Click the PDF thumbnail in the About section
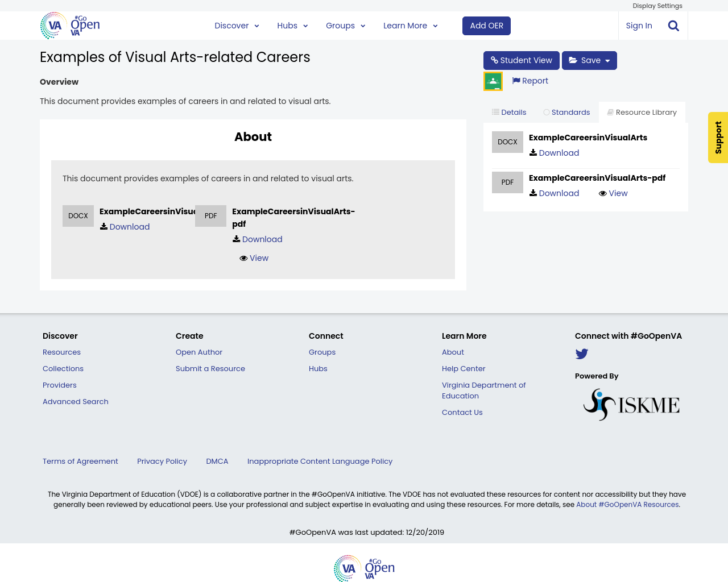 tap(210, 215)
